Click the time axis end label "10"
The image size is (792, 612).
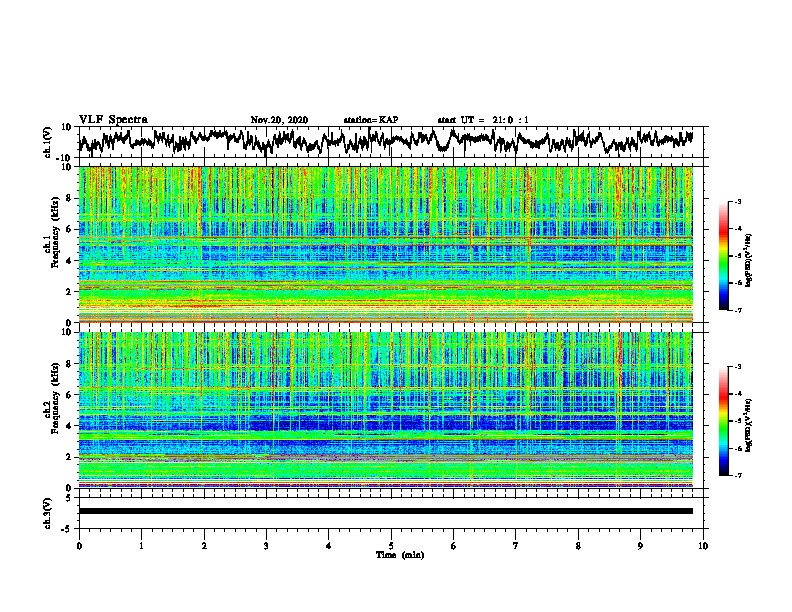tap(703, 546)
